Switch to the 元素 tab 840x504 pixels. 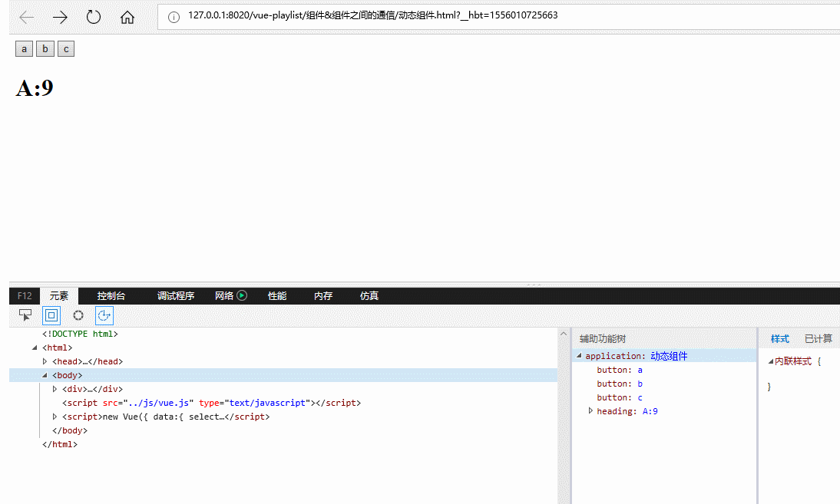click(x=59, y=296)
